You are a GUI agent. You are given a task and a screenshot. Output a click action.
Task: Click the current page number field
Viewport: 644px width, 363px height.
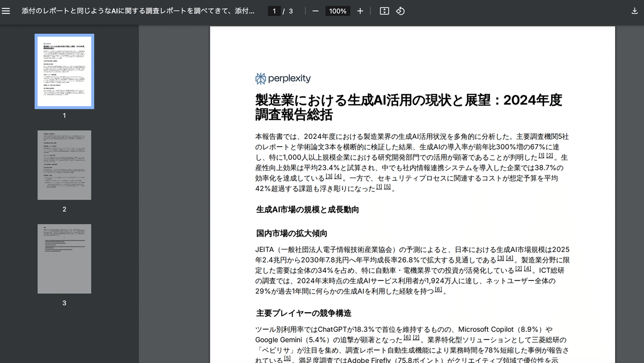[274, 11]
